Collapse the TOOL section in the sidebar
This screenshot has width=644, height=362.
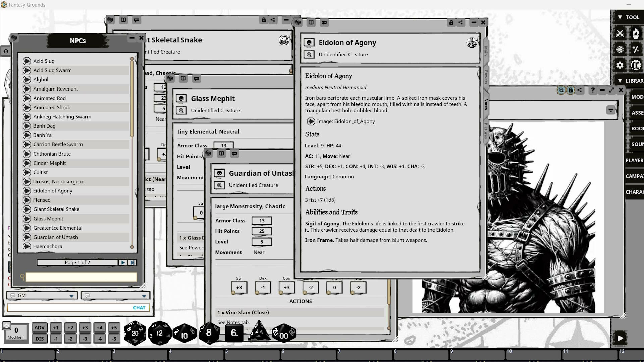pyautogui.click(x=620, y=17)
